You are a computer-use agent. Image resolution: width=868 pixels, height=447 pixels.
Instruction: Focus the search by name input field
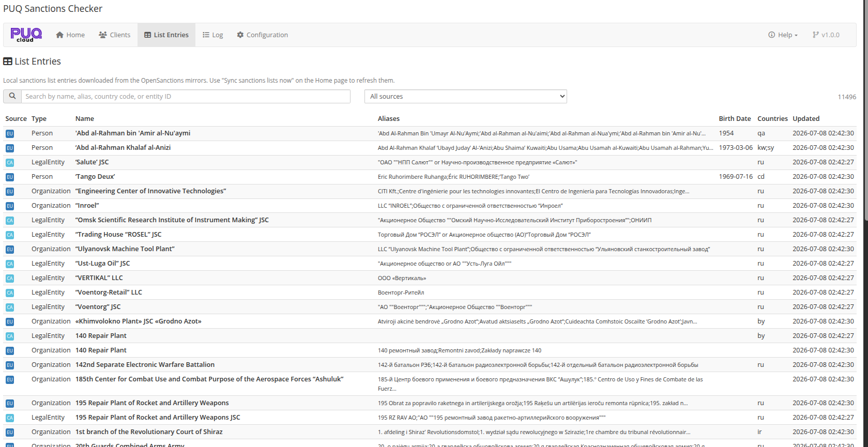pyautogui.click(x=186, y=96)
